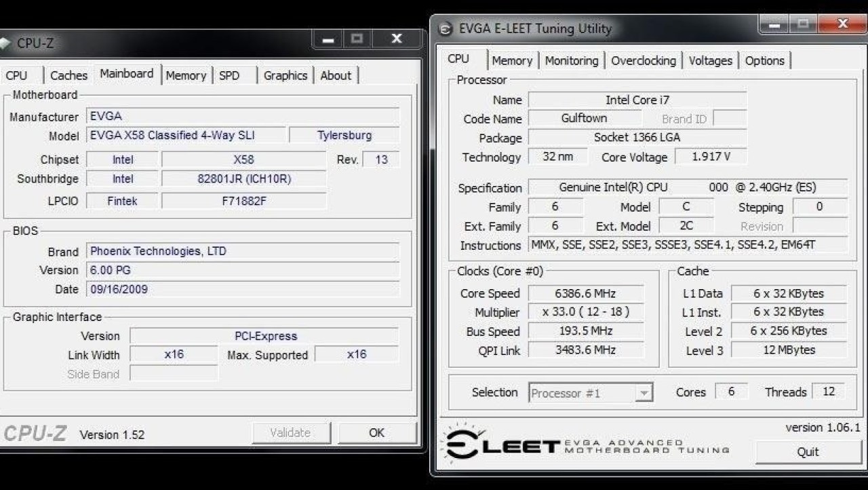Select the Tylersburg field

pos(344,135)
